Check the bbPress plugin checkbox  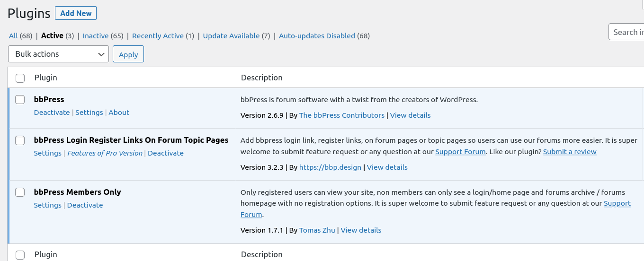(x=20, y=100)
